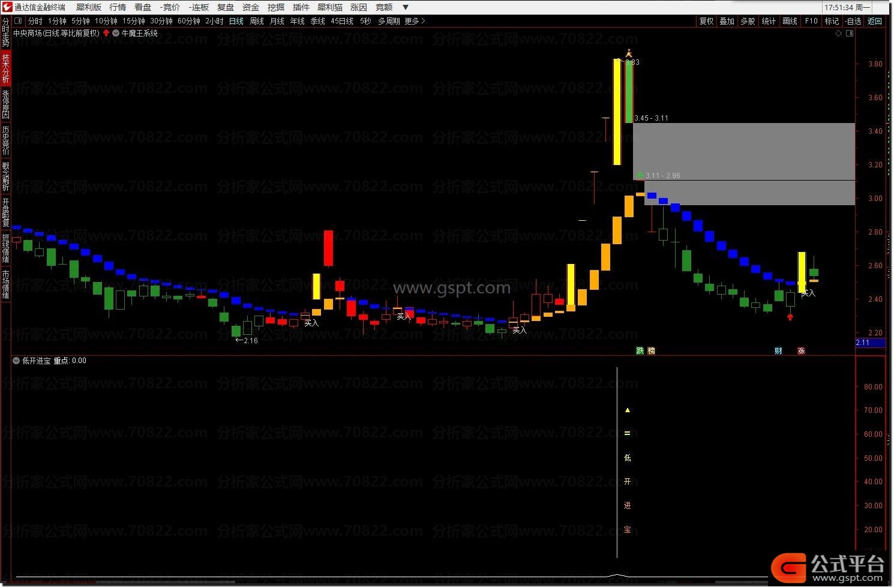Open the 竞额 menu
This screenshot has width=894, height=588.
click(x=384, y=7)
